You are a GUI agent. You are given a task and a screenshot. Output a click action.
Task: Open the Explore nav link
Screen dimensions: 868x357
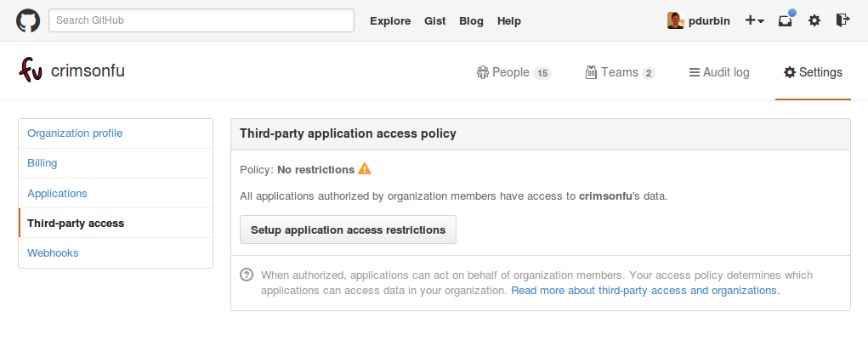point(390,21)
